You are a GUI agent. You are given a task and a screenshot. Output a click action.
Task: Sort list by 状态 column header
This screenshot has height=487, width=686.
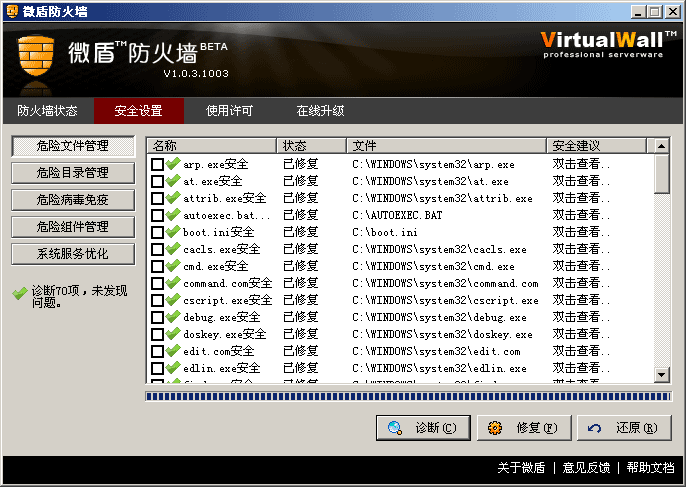click(311, 146)
